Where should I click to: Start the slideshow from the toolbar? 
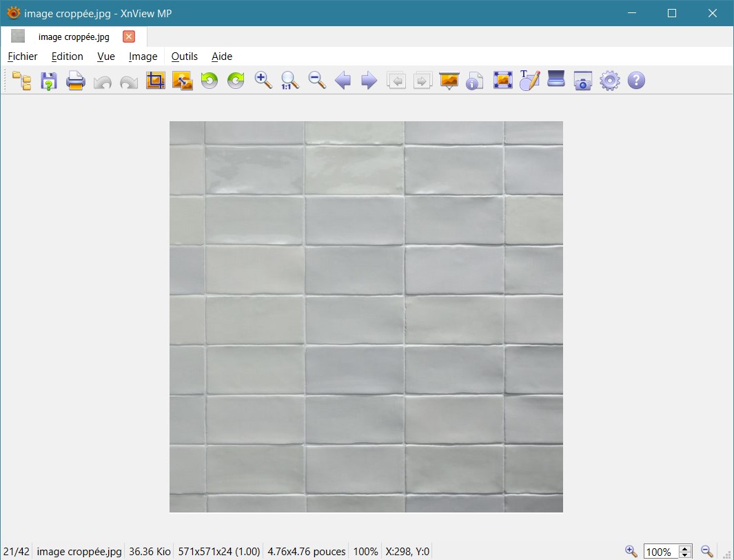(x=449, y=81)
